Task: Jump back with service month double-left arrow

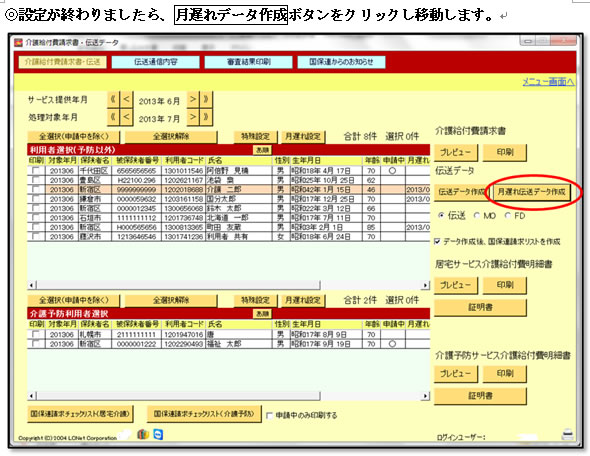Action: coord(113,100)
